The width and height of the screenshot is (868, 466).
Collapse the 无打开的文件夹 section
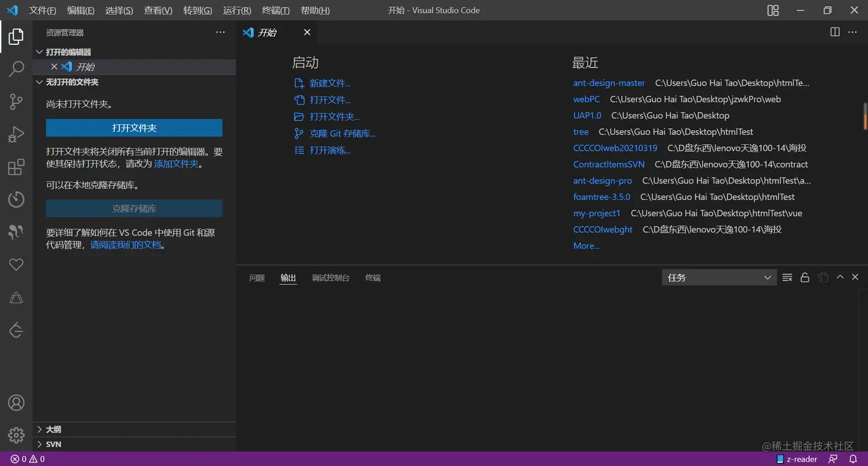coord(40,82)
